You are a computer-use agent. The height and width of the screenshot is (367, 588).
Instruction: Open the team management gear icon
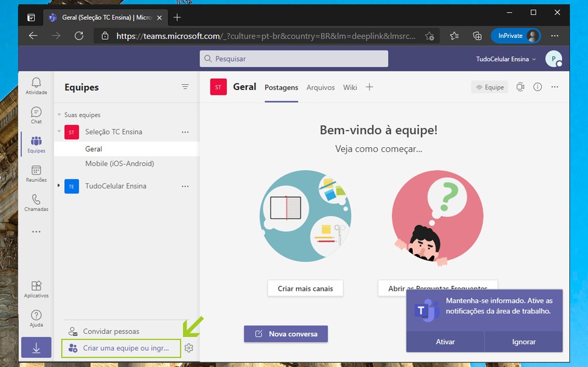[x=189, y=348]
